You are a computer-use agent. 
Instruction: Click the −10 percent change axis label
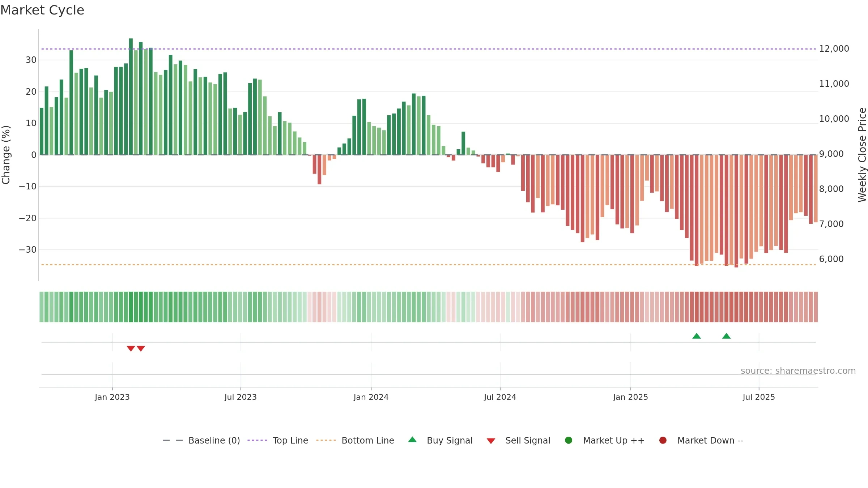tap(28, 187)
